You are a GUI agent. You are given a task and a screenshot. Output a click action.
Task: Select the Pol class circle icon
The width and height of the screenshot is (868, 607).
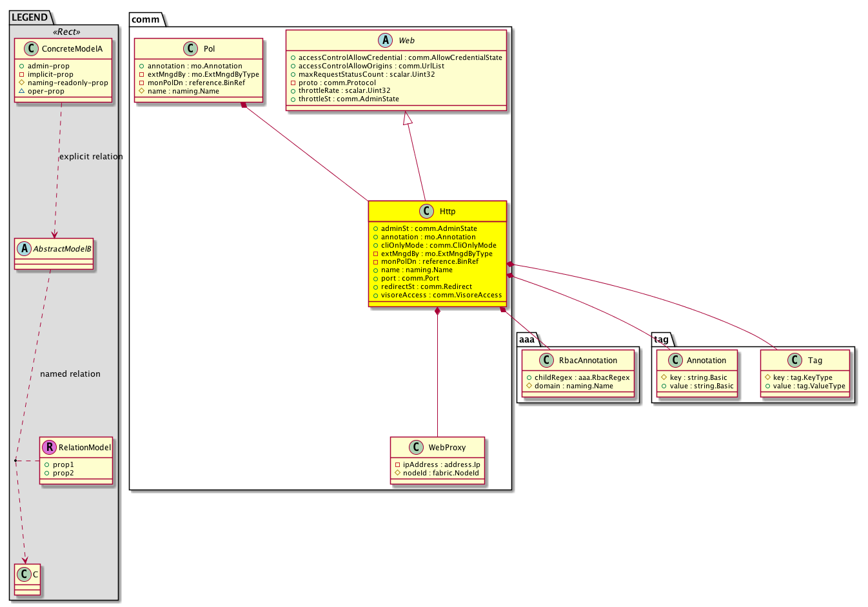click(x=190, y=48)
